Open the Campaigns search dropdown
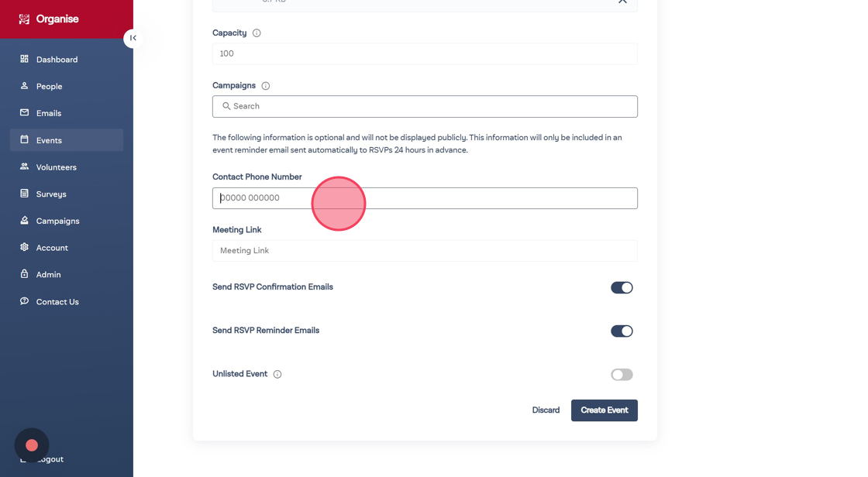This screenshot has height=477, width=868. click(x=425, y=107)
